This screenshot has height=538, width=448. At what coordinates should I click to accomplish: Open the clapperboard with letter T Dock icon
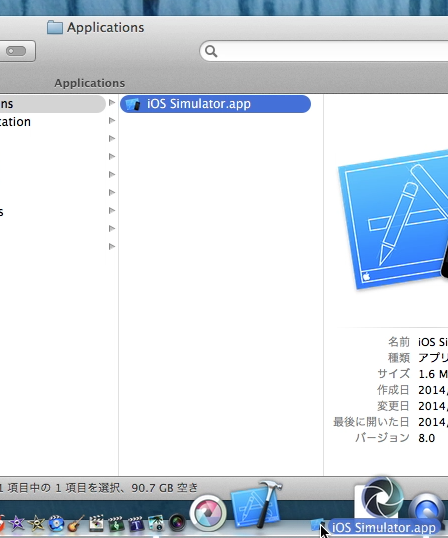coord(136,523)
